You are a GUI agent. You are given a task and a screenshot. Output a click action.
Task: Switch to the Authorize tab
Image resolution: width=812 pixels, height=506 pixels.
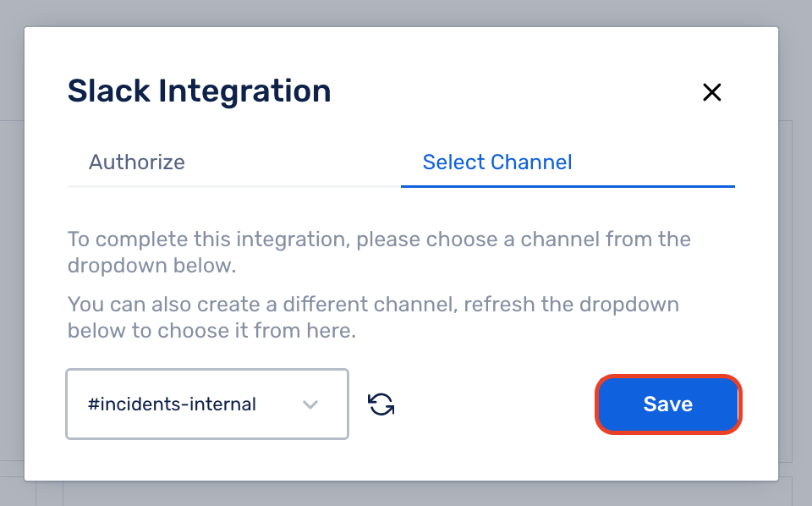pyautogui.click(x=137, y=162)
